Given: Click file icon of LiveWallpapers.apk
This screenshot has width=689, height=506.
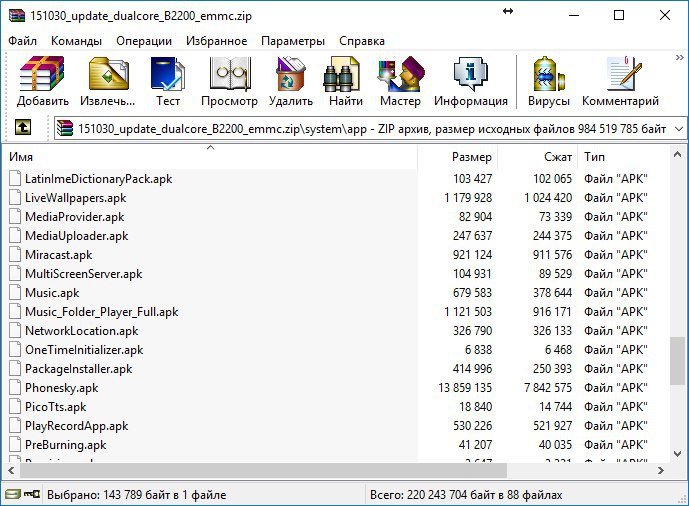Looking at the screenshot, I should (15, 197).
